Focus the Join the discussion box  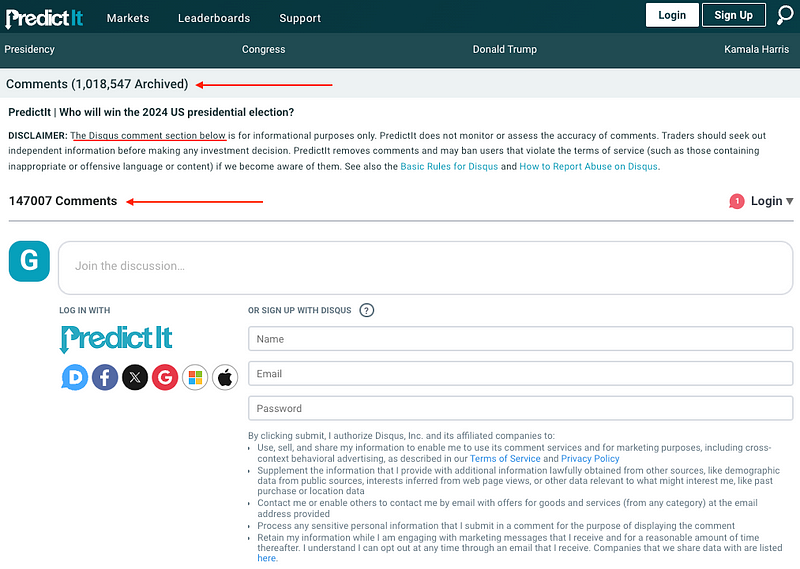click(x=426, y=267)
